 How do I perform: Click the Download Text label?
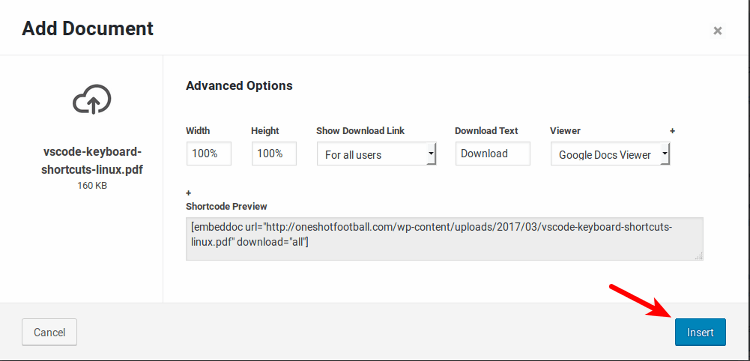(x=486, y=131)
